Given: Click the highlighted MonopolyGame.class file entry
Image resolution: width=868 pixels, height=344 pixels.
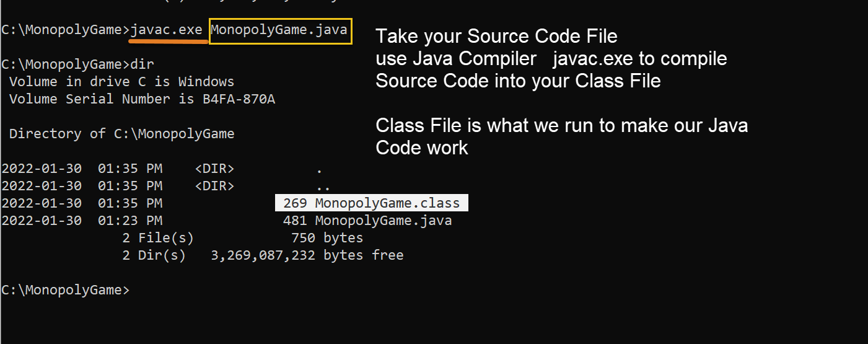Looking at the screenshot, I should (x=372, y=203).
